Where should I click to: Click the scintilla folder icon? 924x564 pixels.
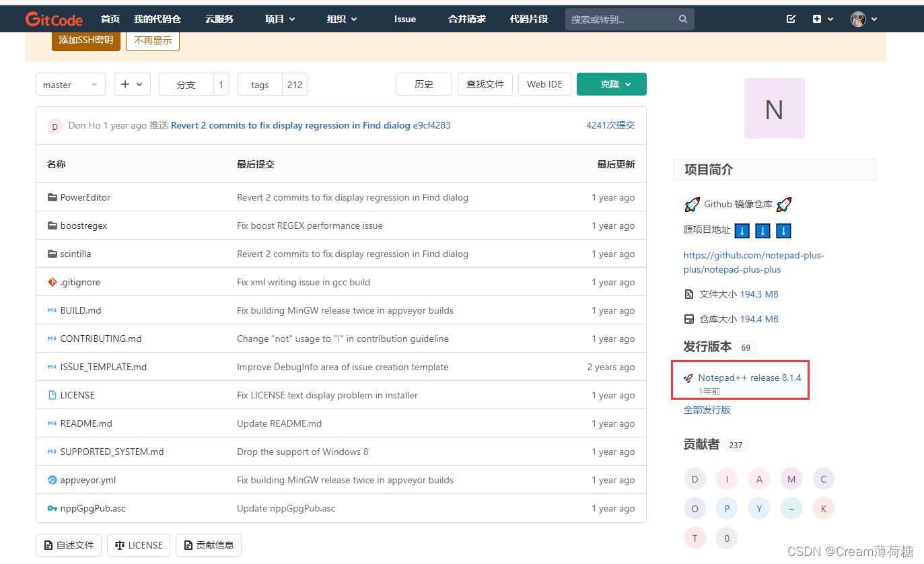[x=52, y=254]
